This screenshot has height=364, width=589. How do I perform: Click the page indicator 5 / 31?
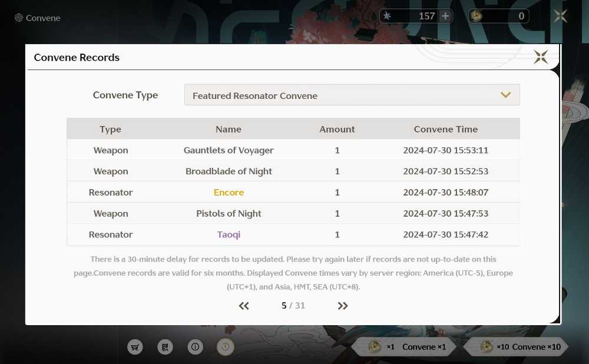tap(293, 306)
